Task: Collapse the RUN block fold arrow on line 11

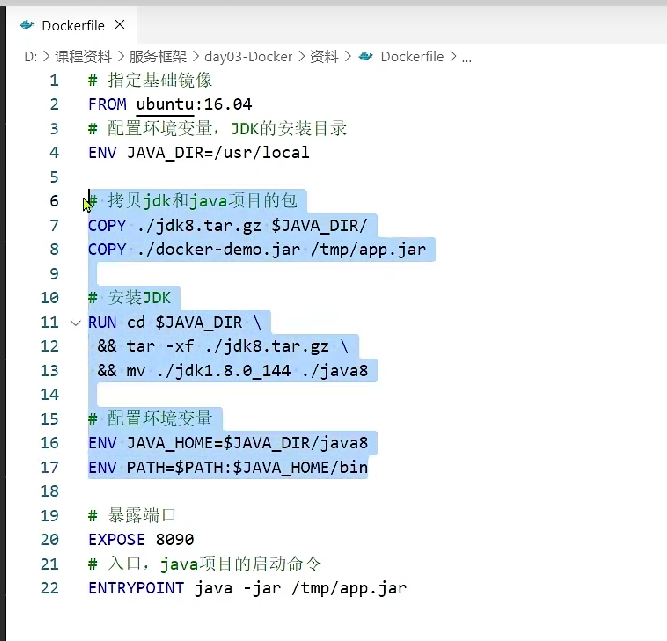Action: (76, 323)
